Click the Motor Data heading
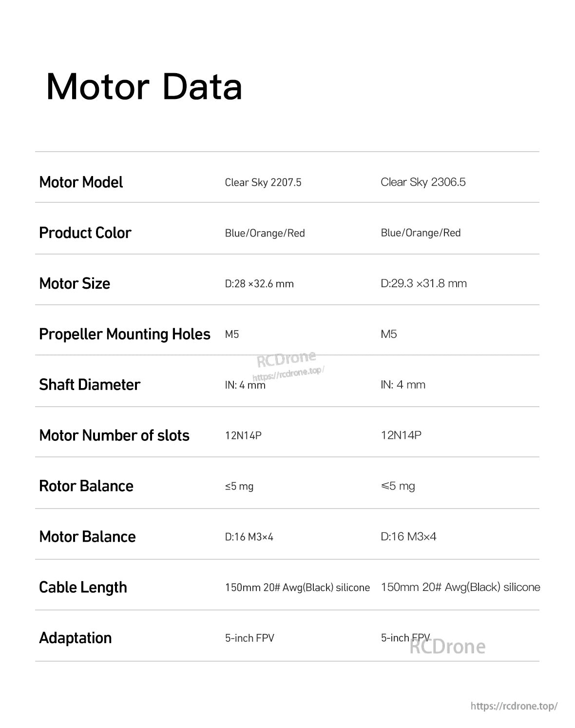Screen dimensions: 575x728 [x=144, y=87]
